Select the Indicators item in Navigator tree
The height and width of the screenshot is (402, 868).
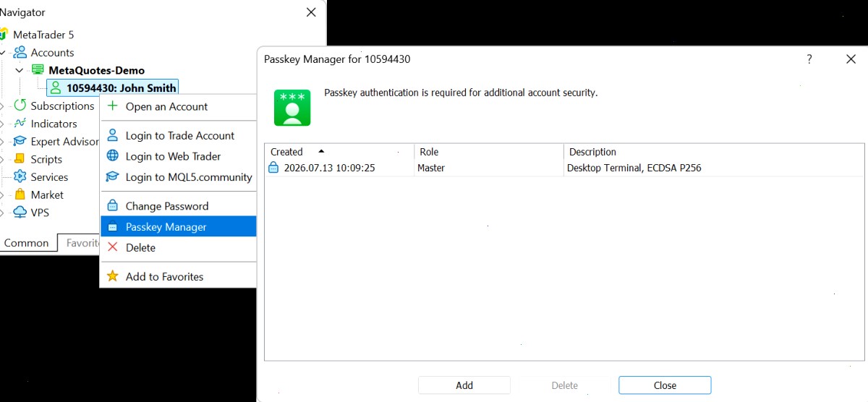coord(54,124)
